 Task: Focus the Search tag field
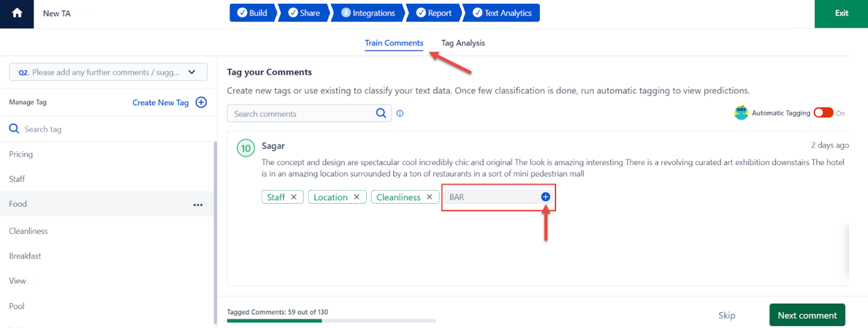pyautogui.click(x=108, y=129)
